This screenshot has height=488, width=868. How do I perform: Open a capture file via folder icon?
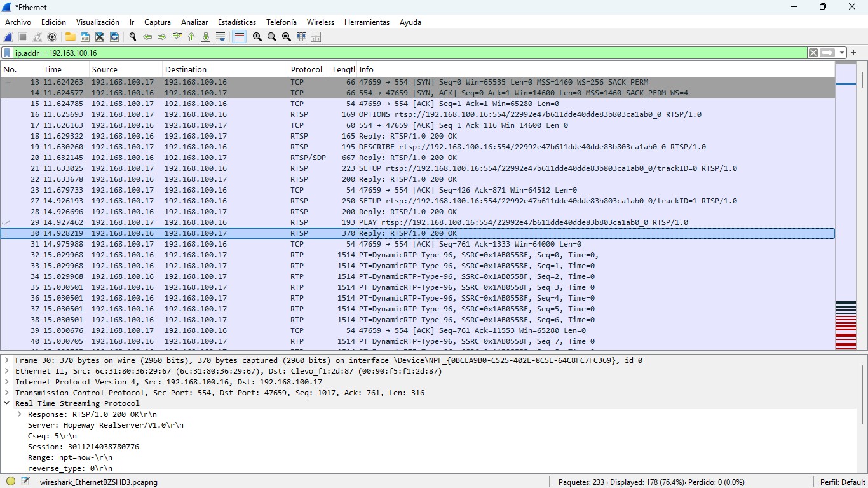70,37
